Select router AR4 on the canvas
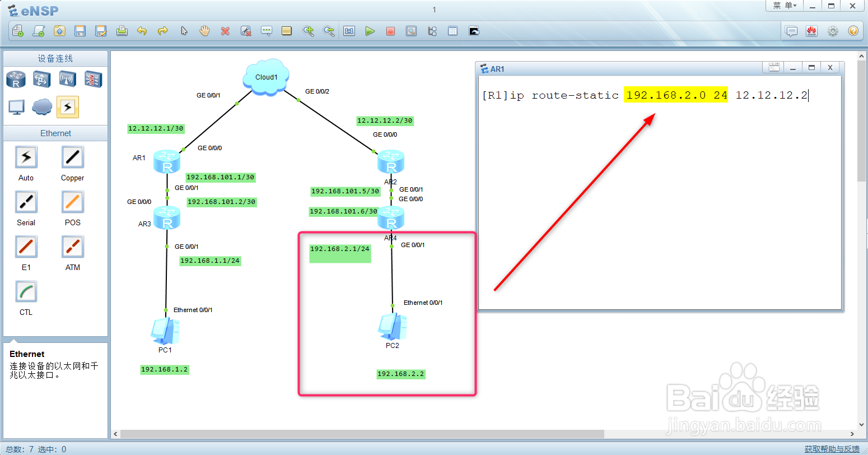This screenshot has width=868, height=455. [x=391, y=217]
